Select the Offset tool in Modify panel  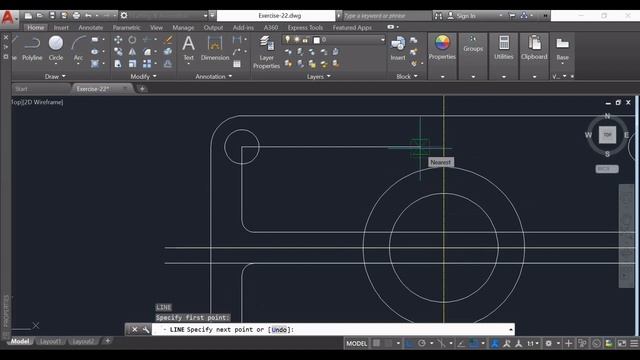pos(168,64)
